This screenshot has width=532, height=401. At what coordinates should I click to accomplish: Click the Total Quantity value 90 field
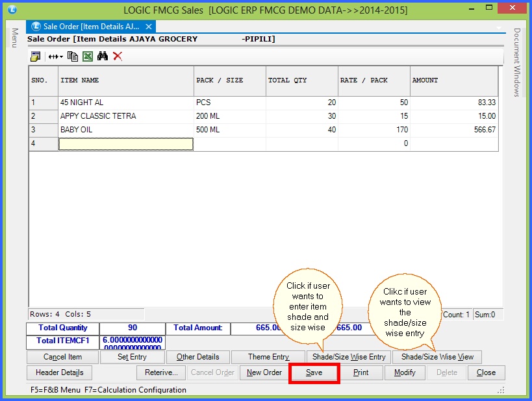(133, 328)
